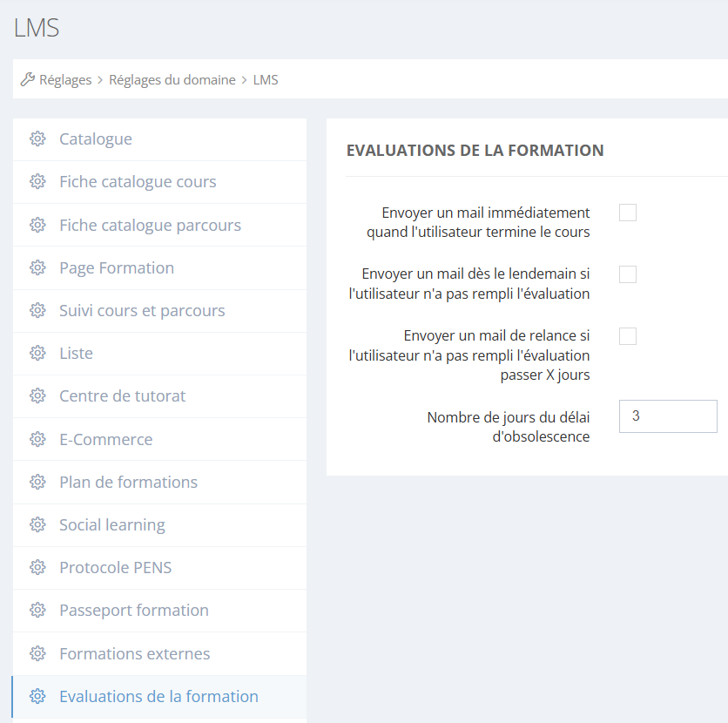
Task: Click the gear icon beside Social learning
Action: click(37, 525)
